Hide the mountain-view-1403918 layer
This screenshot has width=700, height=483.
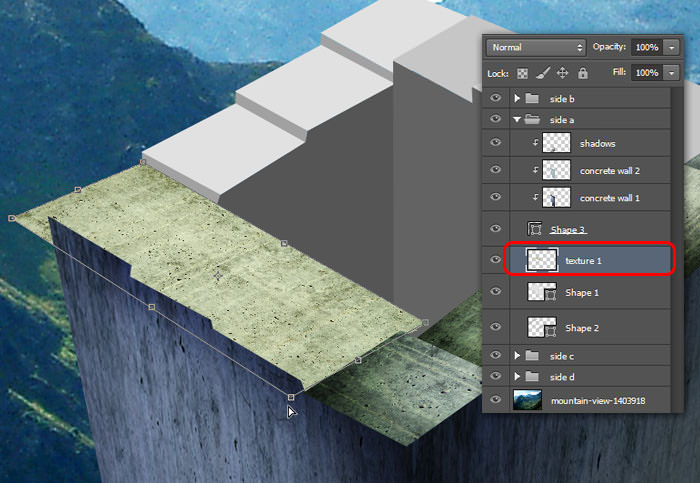tap(496, 400)
